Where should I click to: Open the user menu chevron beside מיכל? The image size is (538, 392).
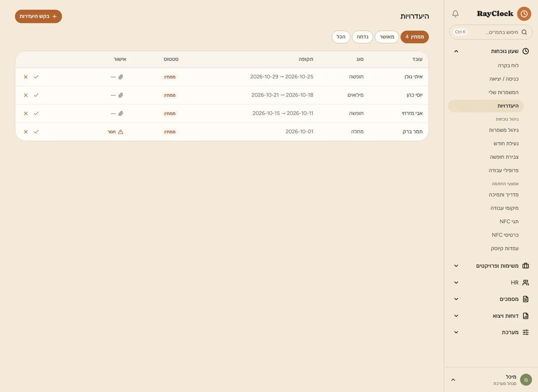[453, 380]
